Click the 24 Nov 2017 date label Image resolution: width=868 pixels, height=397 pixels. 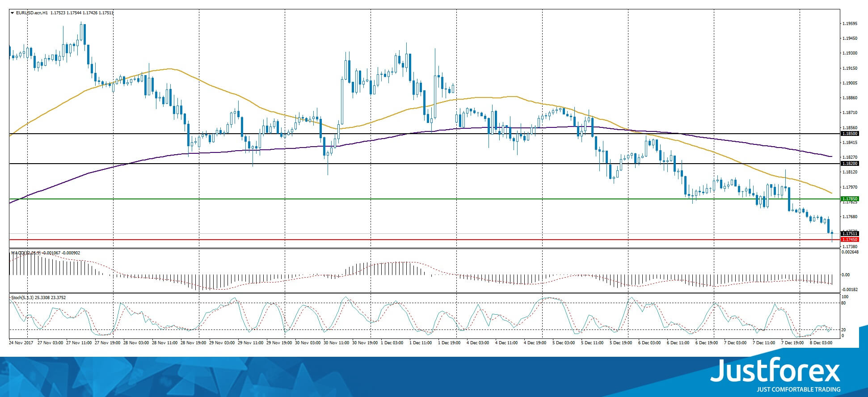pos(21,343)
